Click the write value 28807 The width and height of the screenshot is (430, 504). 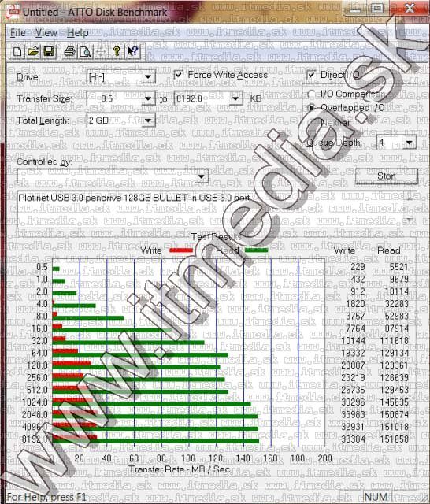(353, 365)
